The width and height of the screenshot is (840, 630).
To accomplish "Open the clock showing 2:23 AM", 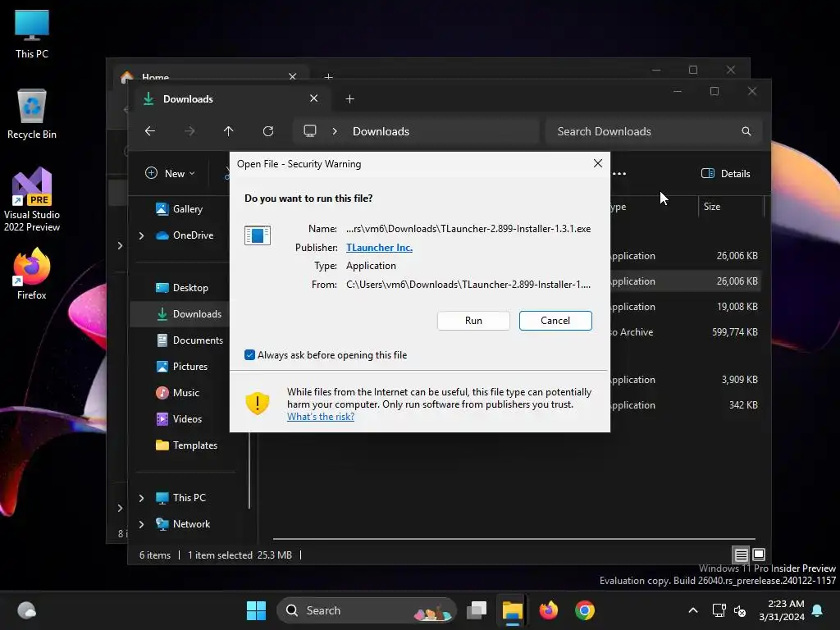I will [x=782, y=610].
